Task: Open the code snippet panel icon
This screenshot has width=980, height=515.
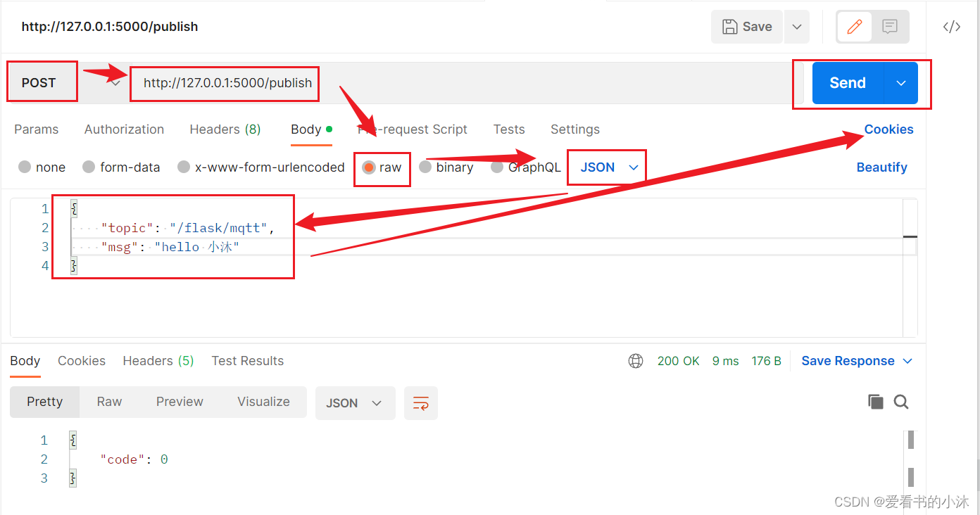Action: pos(952,27)
